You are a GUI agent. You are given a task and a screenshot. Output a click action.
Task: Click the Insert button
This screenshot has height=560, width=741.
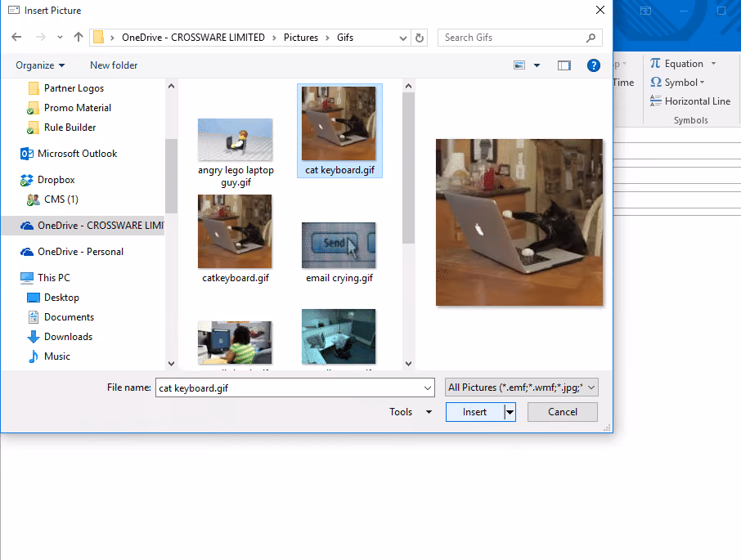(474, 412)
